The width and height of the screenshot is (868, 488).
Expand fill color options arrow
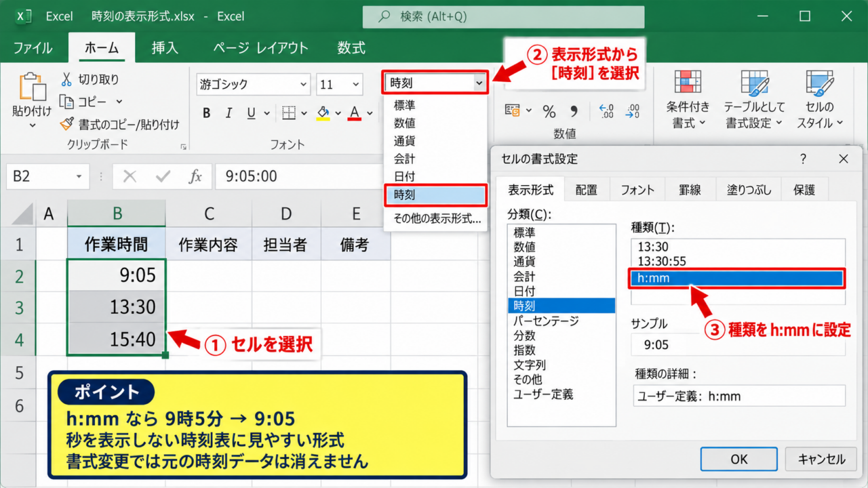point(338,113)
